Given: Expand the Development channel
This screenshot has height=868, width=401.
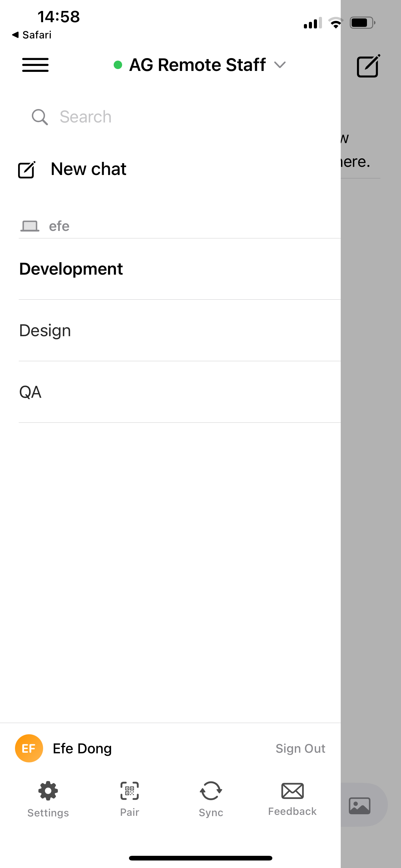Looking at the screenshot, I should pos(71,268).
